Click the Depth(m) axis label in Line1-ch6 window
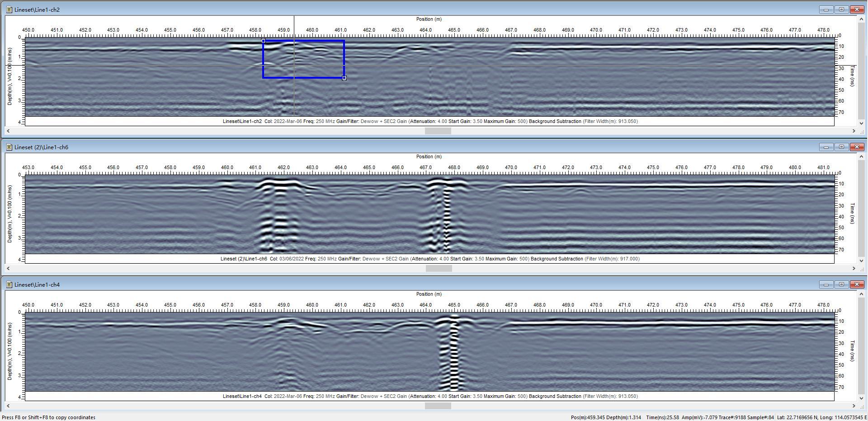Image resolution: width=868 pixels, height=421 pixels. click(9, 214)
